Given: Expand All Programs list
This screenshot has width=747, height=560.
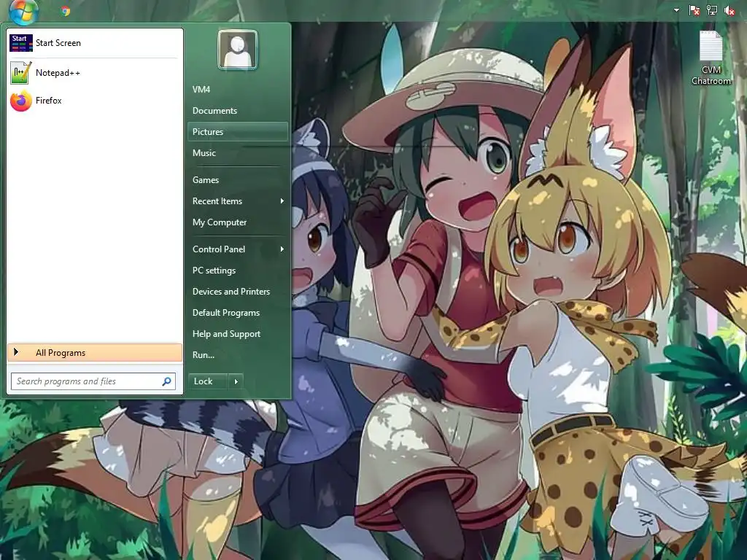Looking at the screenshot, I should pyautogui.click(x=95, y=353).
